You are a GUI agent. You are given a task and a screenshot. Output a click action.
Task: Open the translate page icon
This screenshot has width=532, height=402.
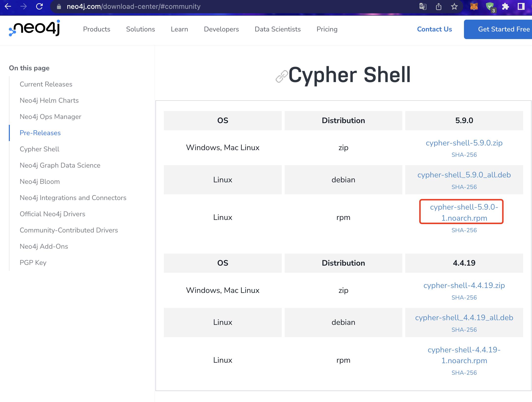point(423,7)
